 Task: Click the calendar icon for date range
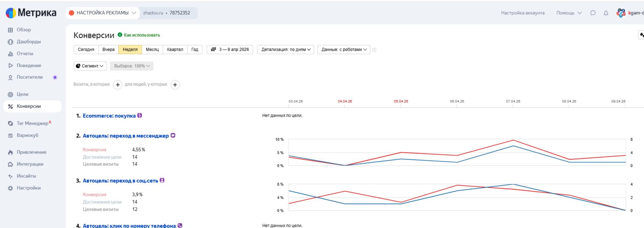(x=213, y=49)
